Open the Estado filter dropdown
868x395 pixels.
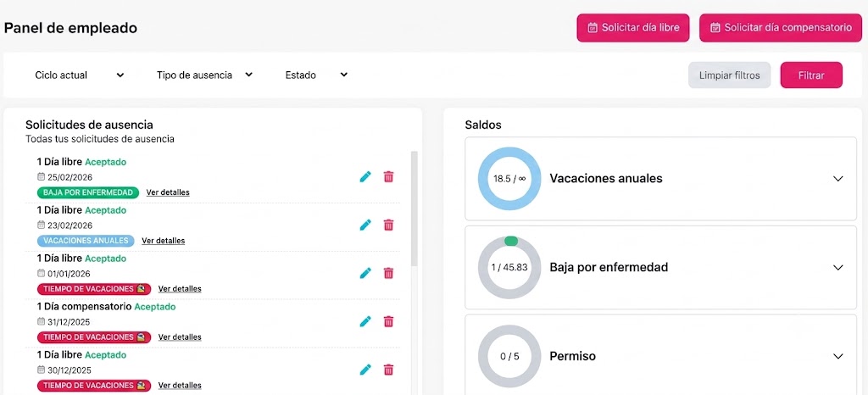pos(316,75)
